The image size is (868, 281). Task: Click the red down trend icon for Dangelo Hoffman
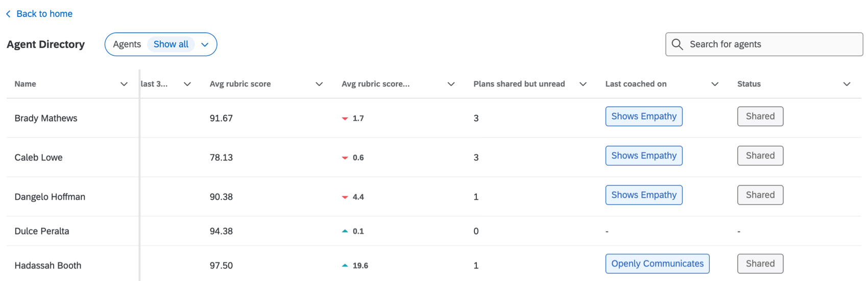345,197
